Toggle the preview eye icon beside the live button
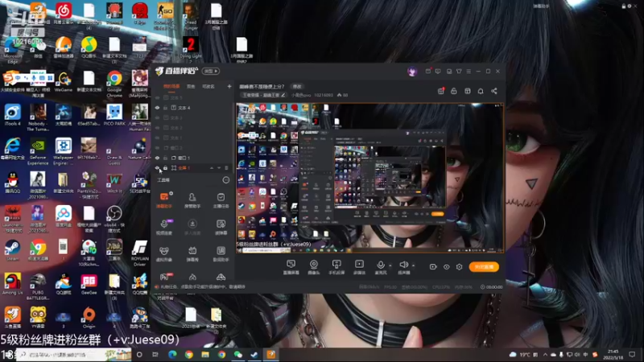The image size is (644, 362). pyautogui.click(x=447, y=267)
